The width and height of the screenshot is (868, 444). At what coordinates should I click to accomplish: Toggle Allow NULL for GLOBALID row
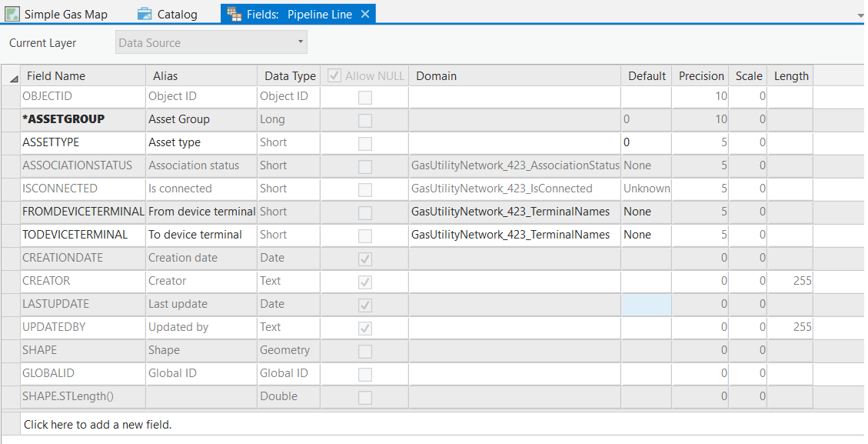(x=364, y=375)
